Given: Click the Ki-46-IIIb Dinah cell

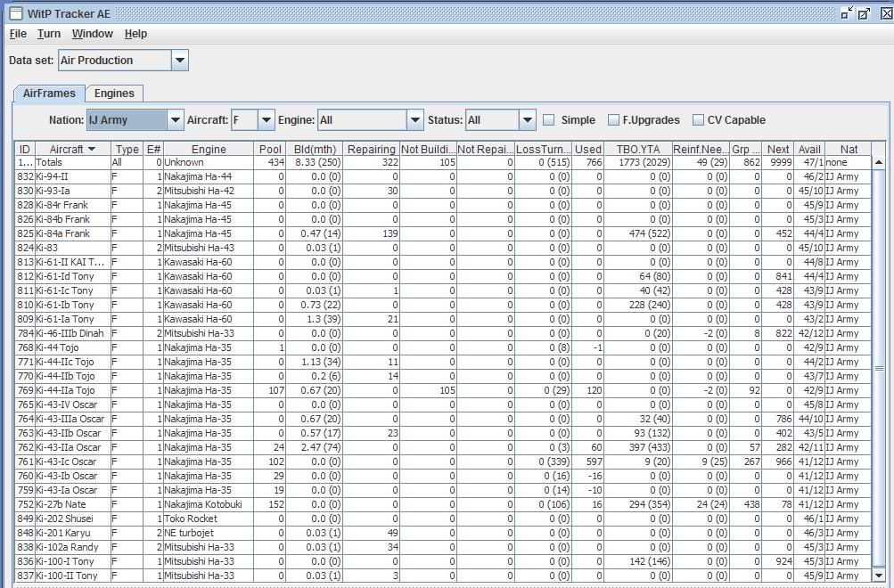Looking at the screenshot, I should click(x=73, y=333).
